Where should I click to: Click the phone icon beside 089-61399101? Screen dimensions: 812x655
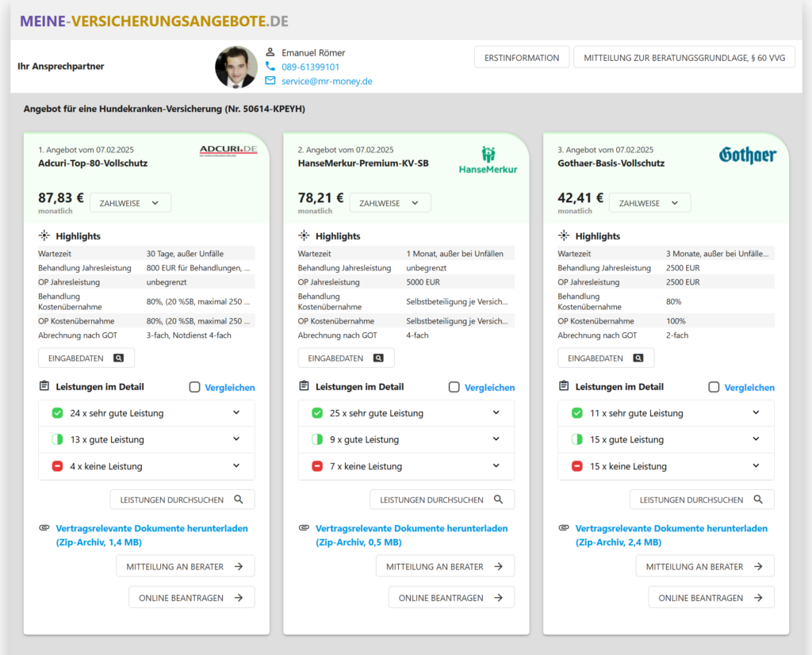[270, 67]
